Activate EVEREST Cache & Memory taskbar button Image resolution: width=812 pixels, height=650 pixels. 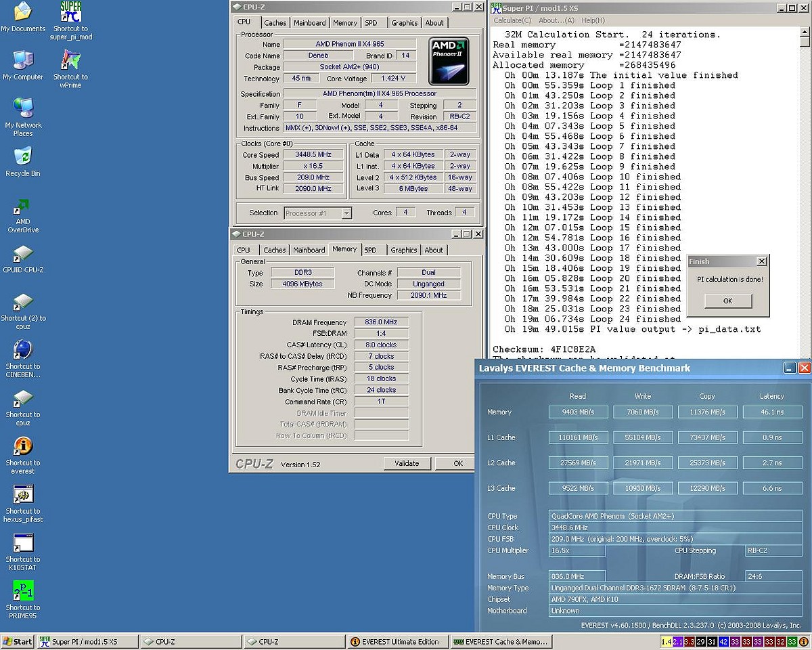click(501, 642)
